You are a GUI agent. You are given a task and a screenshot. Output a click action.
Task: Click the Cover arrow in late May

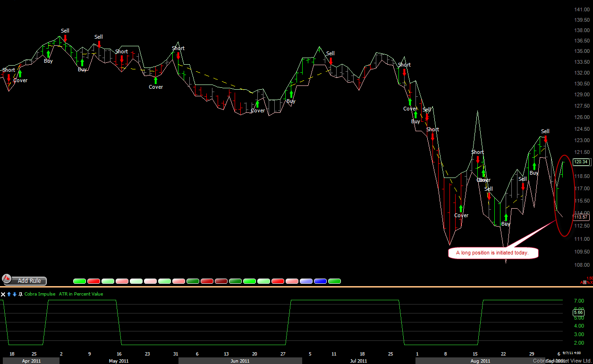(x=155, y=80)
